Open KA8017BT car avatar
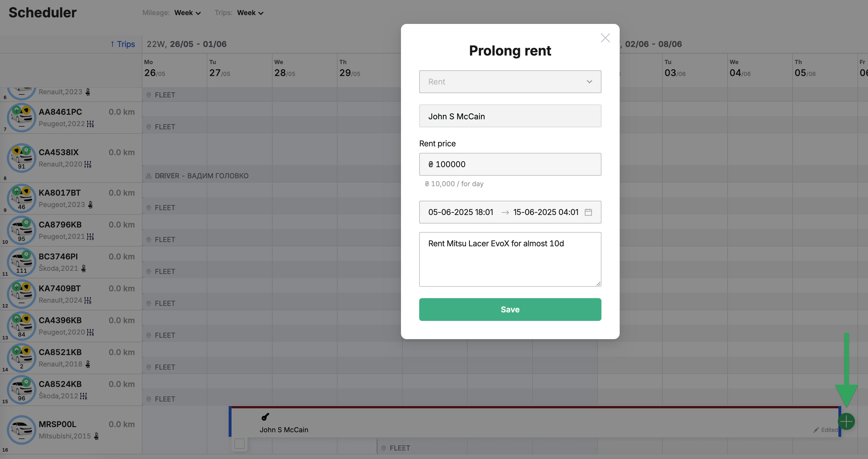 coord(22,198)
